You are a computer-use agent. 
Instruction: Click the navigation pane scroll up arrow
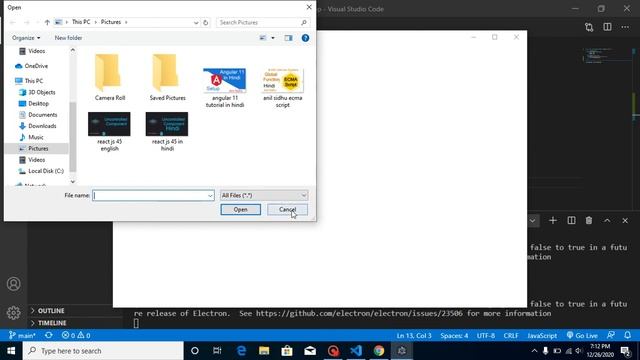73,50
